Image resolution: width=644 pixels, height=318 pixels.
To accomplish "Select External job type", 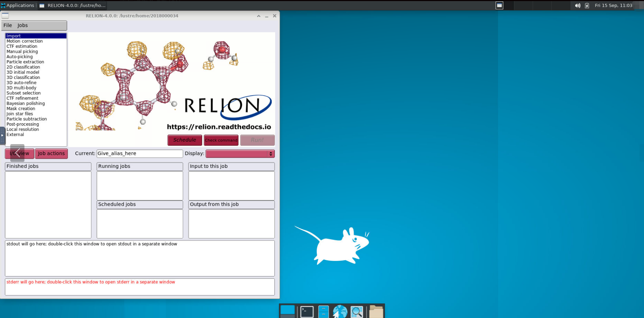I will tap(36, 135).
